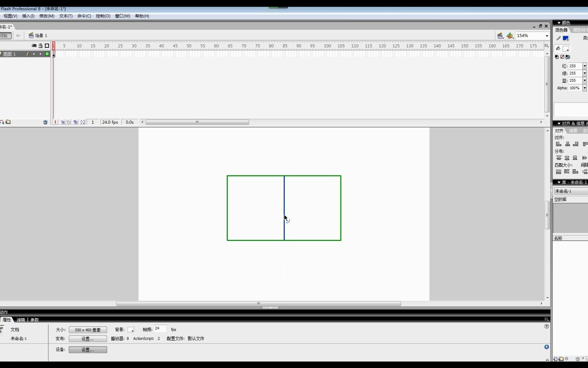Switch to 混色器 color mixer tab
This screenshot has width=588, height=368.
point(561,30)
